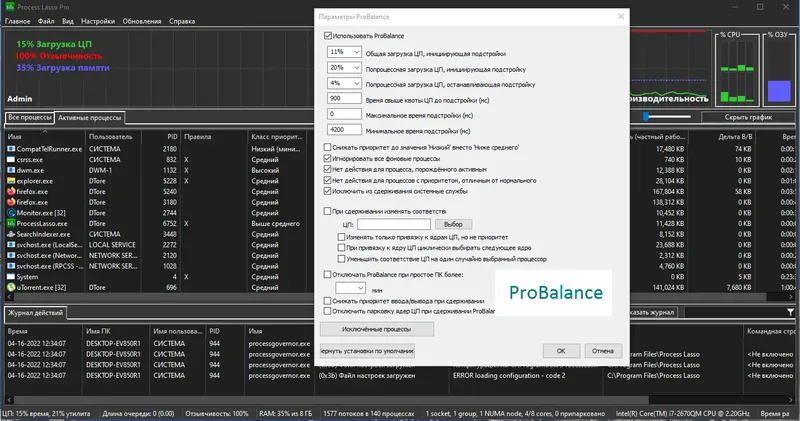Click the horizontal scrollbar under the action log
The height and width of the screenshot is (421, 800).
(x=332, y=400)
